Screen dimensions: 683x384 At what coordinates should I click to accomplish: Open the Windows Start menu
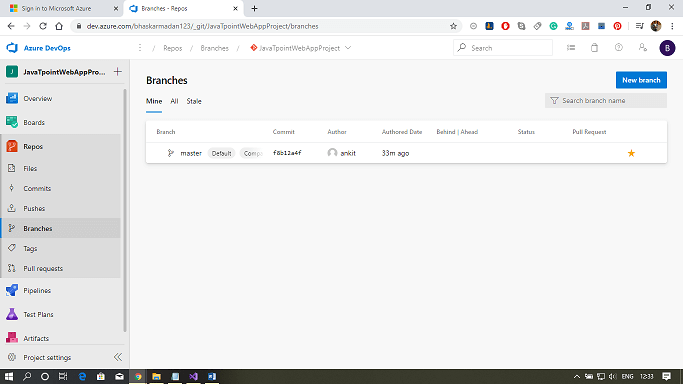click(9, 376)
